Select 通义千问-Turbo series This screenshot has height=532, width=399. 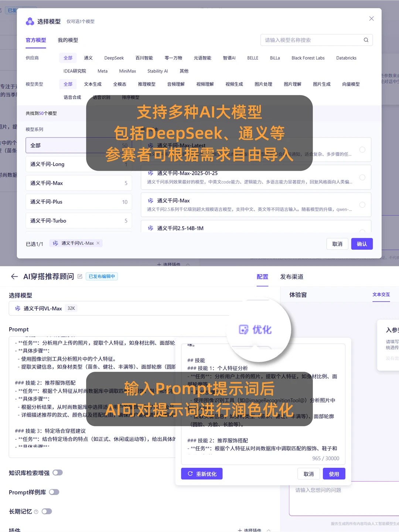pyautogui.click(x=79, y=221)
